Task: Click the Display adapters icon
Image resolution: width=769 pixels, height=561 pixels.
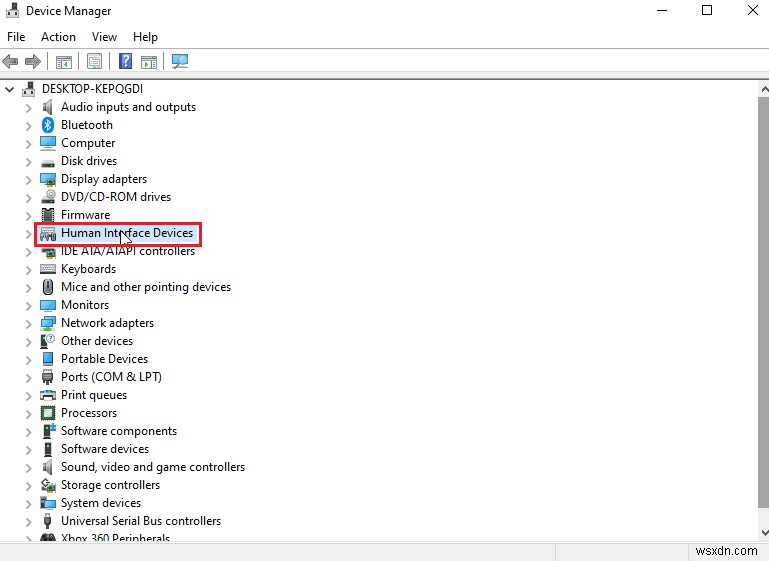Action: coord(48,179)
